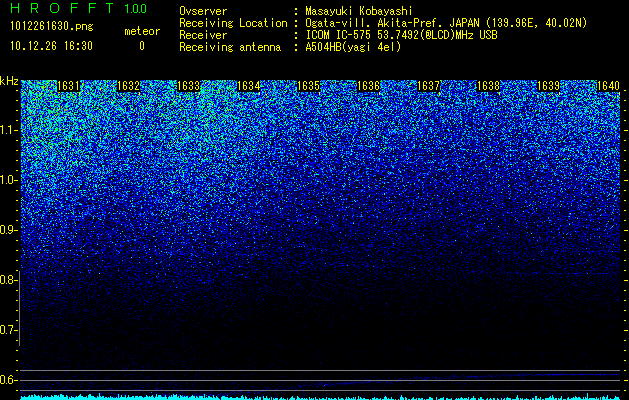The image size is (629, 400).
Task: Click the 0.6 kHz axis label
Action: click(x=8, y=380)
